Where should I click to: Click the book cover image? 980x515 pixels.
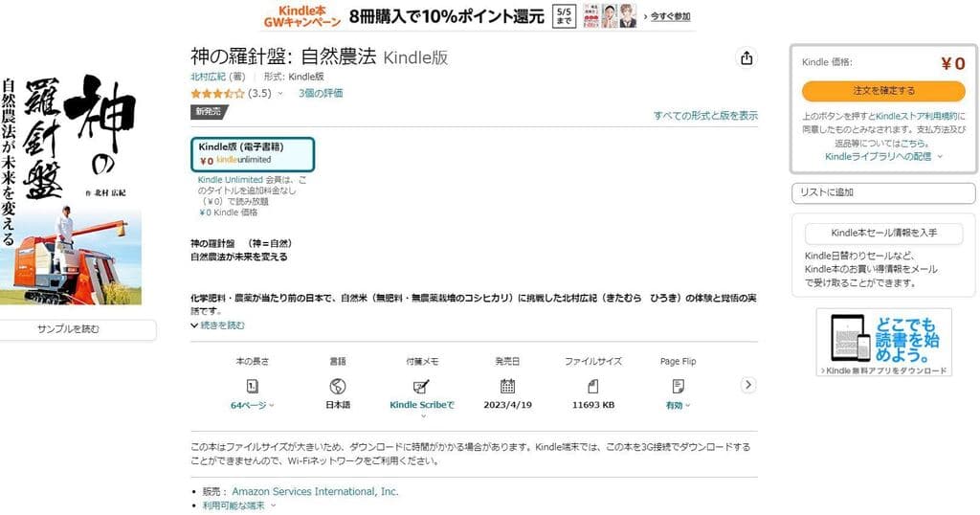pos(71,190)
